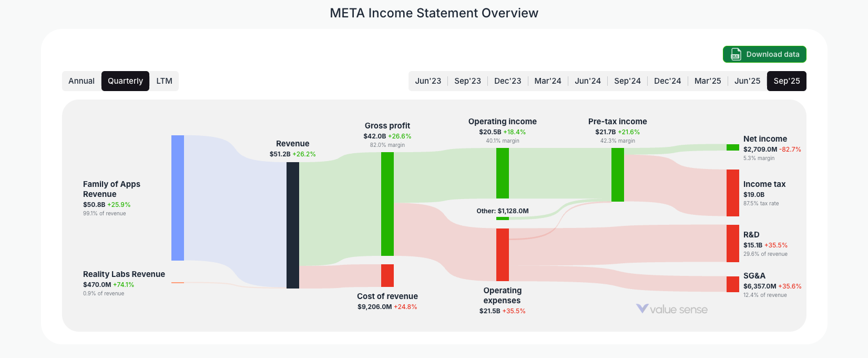Toggle the Quarterly view option
This screenshot has width=868, height=358.
[x=125, y=81]
